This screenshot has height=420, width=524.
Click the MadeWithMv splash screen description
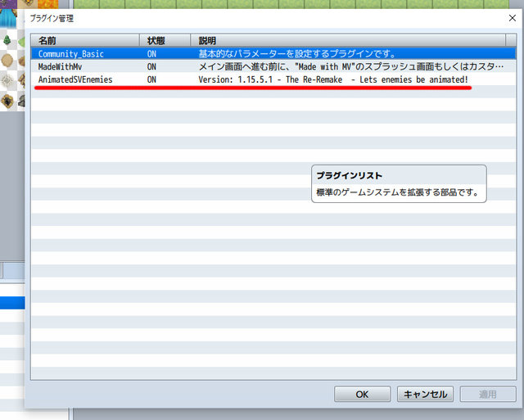click(351, 67)
